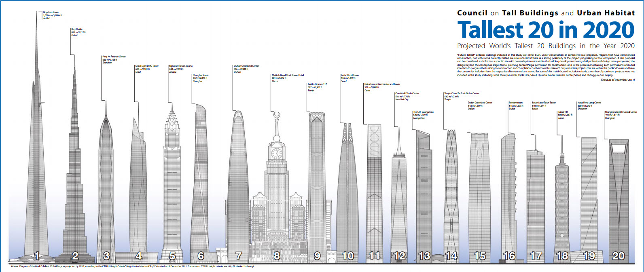Click the Council on Tall Buildings heading

click(x=546, y=13)
